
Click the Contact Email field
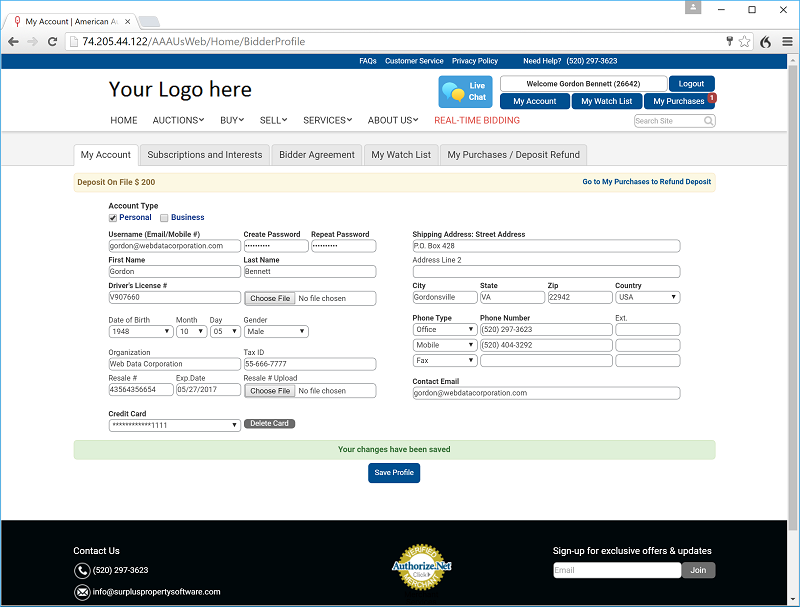tap(546, 393)
